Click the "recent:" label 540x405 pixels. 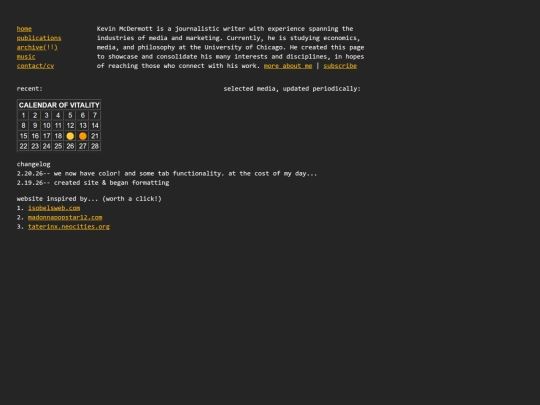pyautogui.click(x=30, y=89)
